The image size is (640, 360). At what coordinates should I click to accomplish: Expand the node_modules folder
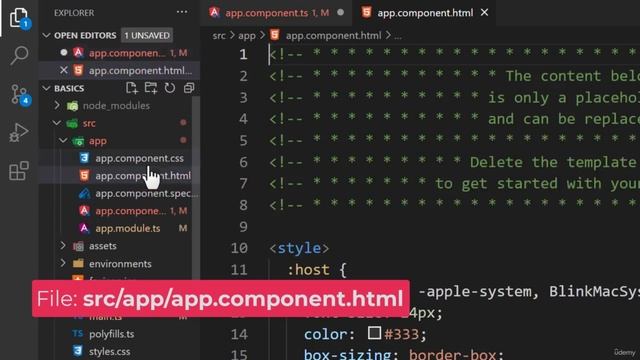tap(57, 106)
